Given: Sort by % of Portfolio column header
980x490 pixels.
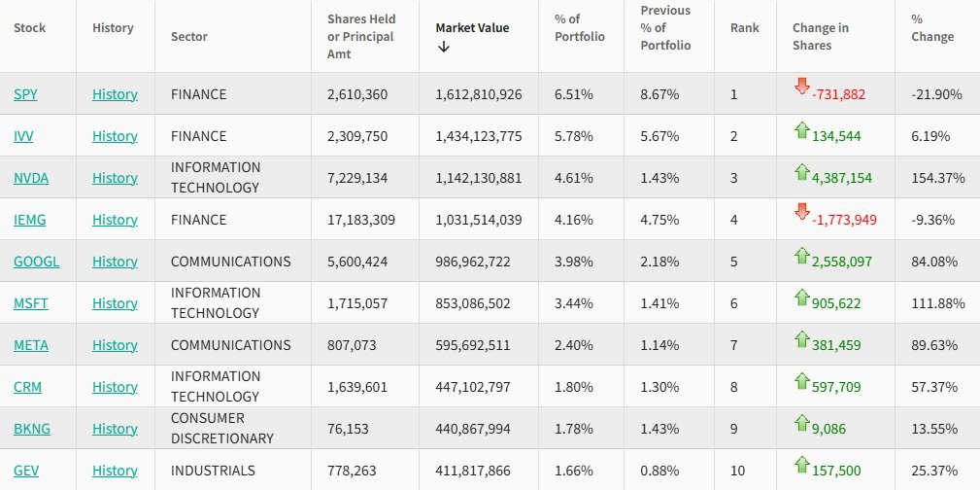Looking at the screenshot, I should tap(579, 28).
